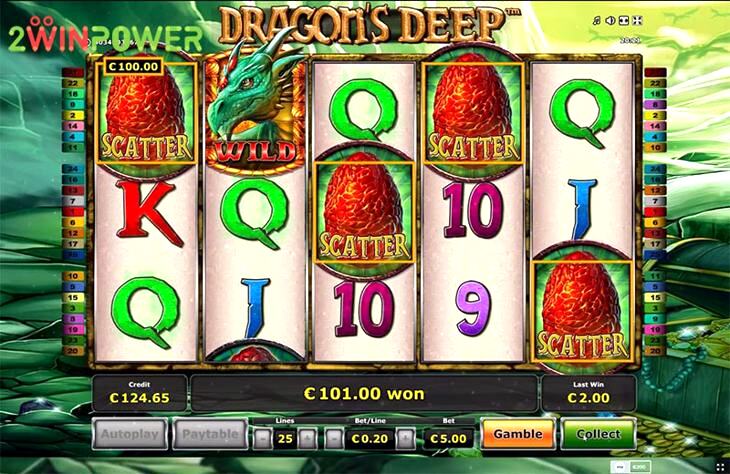
Task: Decrease the Bet/Line amount
Action: tap(333, 438)
